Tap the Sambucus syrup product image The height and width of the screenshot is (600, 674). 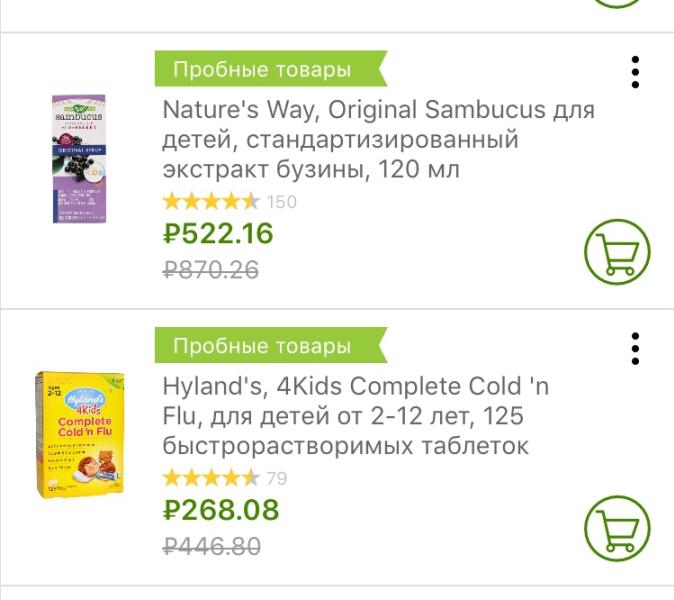coord(79,159)
